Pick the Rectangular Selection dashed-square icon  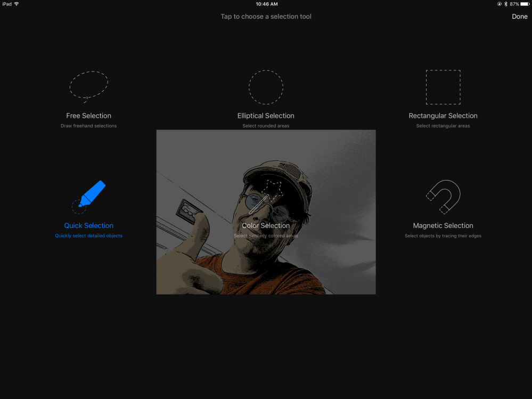443,87
